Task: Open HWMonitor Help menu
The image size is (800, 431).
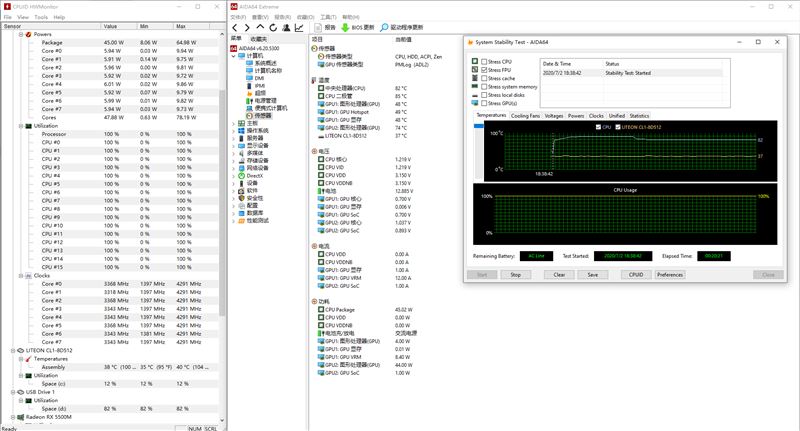Action: click(59, 17)
